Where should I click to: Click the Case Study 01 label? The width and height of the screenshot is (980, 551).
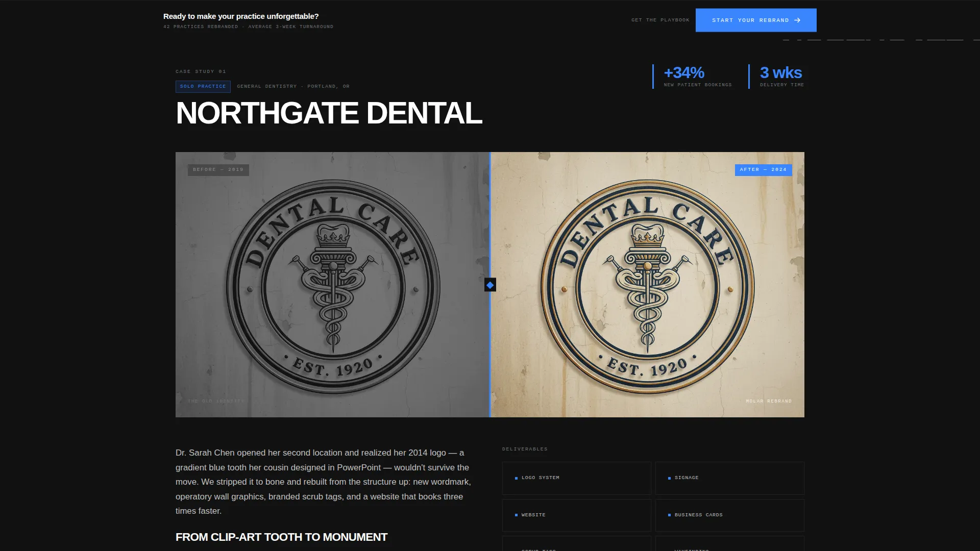click(x=201, y=72)
